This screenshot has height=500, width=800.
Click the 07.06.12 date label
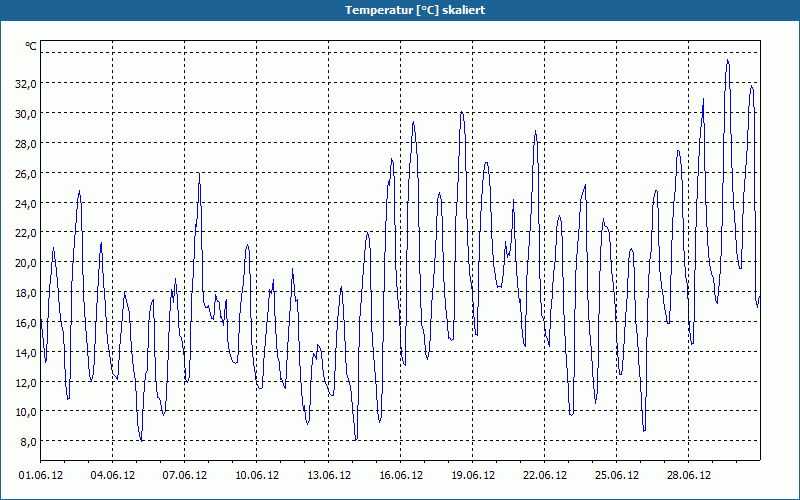point(185,476)
